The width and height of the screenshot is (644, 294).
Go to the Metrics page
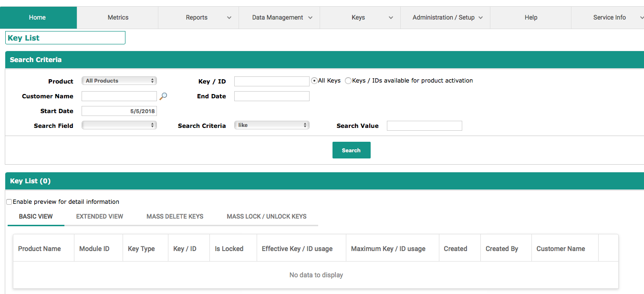[x=118, y=18]
